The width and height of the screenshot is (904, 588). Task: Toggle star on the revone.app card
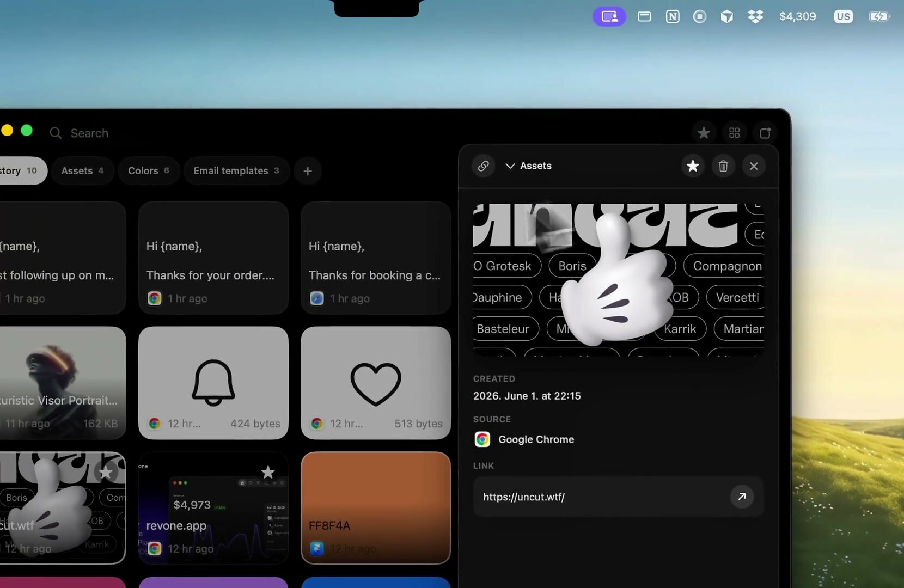pos(268,473)
